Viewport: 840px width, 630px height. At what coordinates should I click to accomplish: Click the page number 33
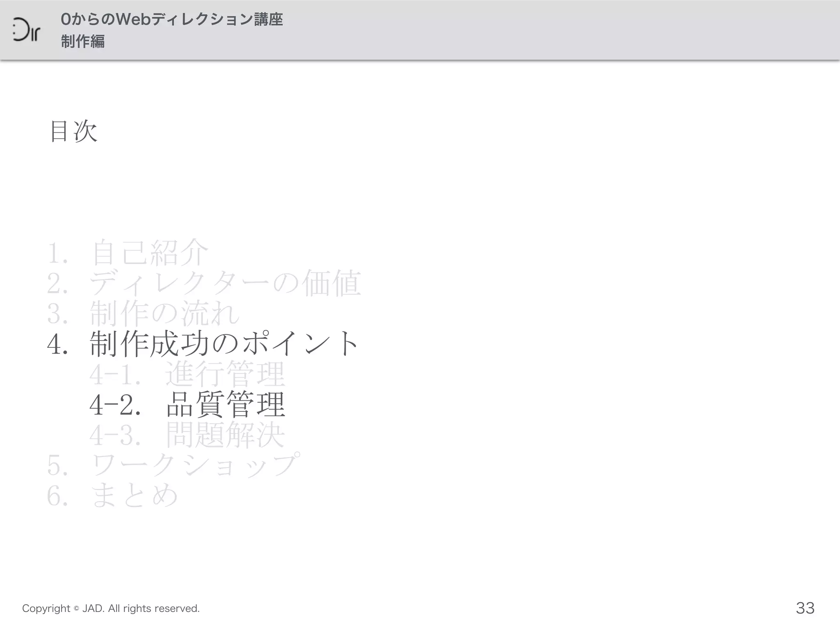click(x=805, y=608)
